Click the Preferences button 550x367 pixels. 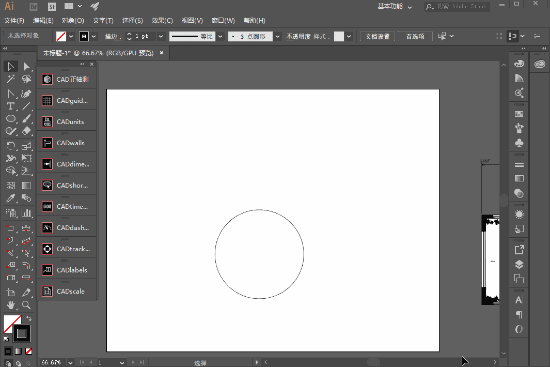(415, 36)
